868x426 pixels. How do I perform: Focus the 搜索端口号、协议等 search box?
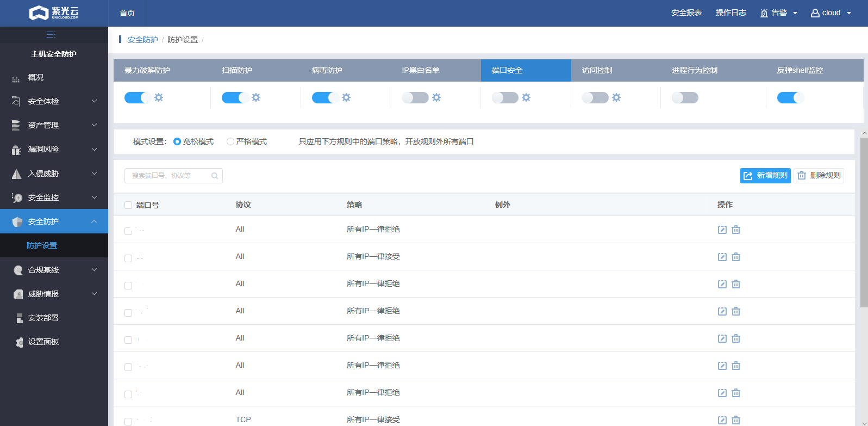[x=173, y=176]
